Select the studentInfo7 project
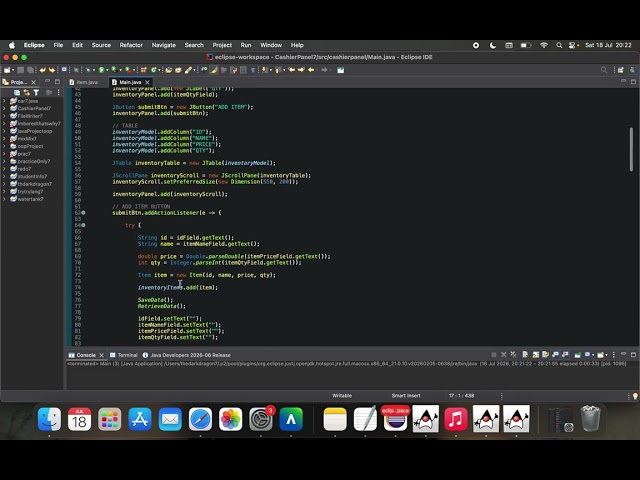The image size is (640, 480). click(x=32, y=176)
